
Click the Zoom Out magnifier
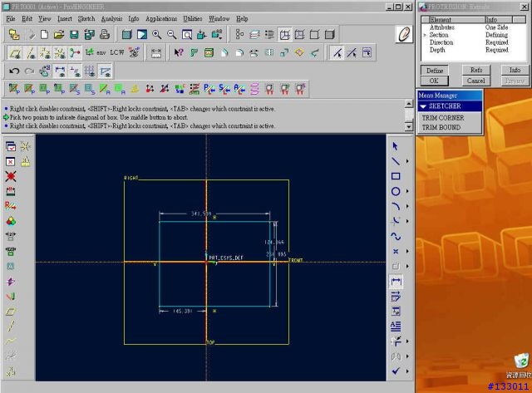pos(172,34)
